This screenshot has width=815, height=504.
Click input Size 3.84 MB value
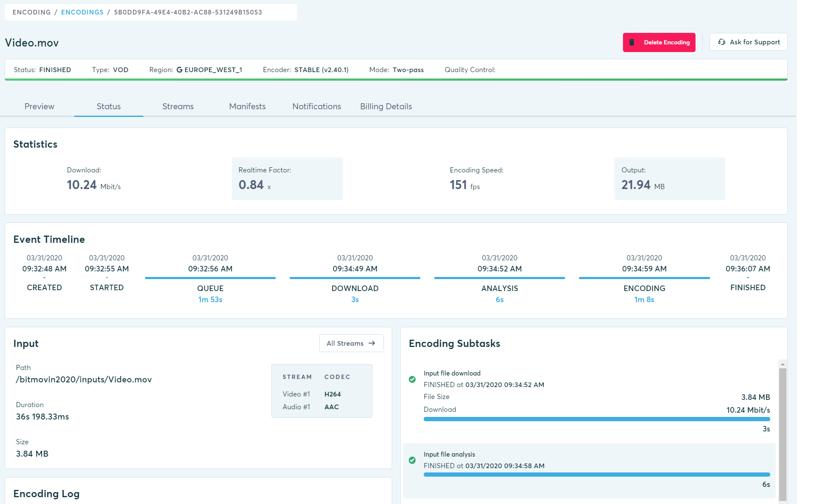(x=32, y=454)
